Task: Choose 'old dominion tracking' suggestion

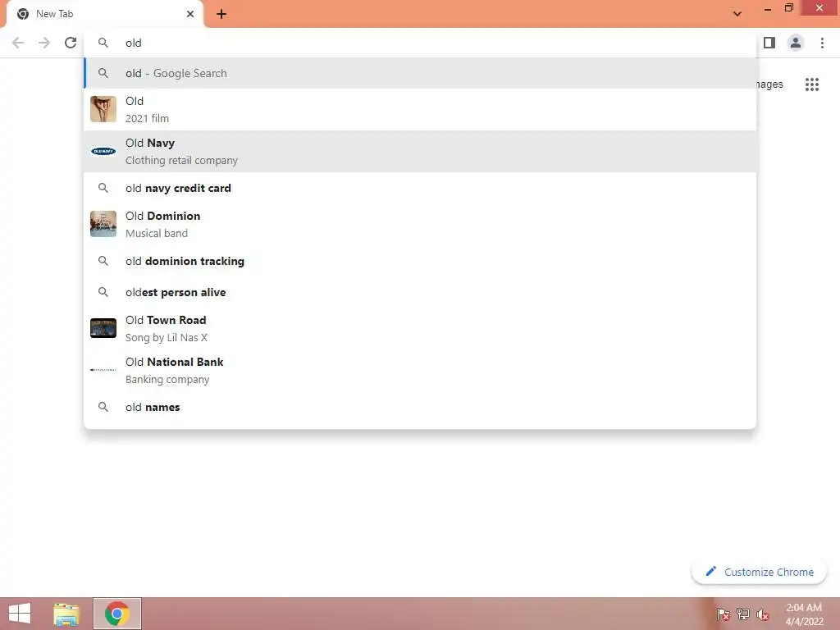Action: [x=420, y=261]
